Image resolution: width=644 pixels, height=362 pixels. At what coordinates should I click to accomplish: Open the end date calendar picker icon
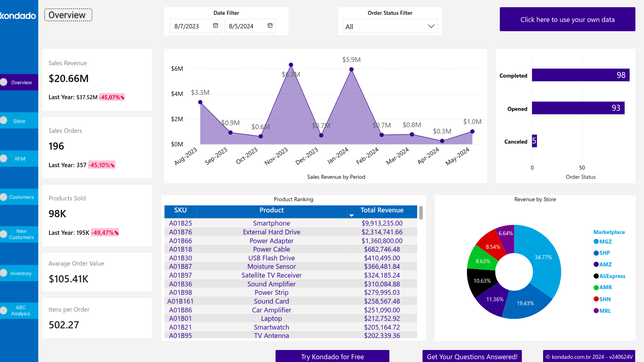point(270,26)
